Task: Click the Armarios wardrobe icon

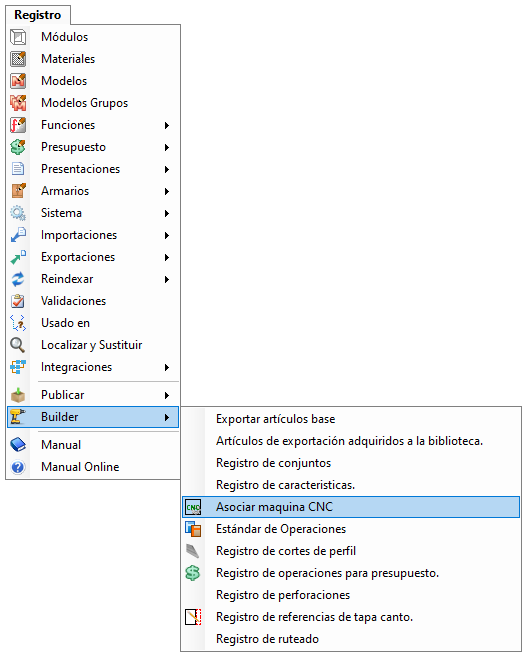Action: (18, 191)
